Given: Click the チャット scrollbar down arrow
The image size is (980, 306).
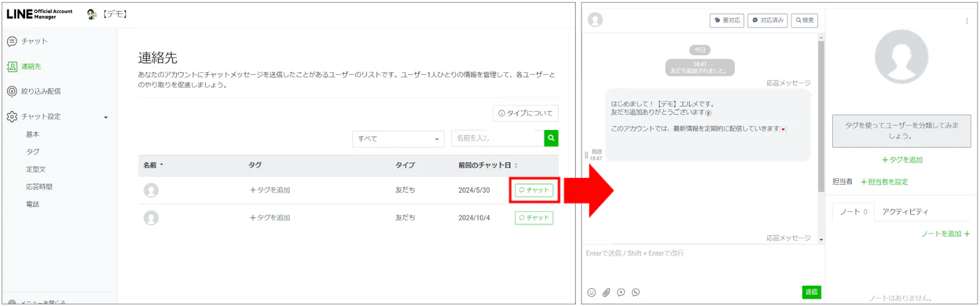Looking at the screenshot, I should coord(821,240).
